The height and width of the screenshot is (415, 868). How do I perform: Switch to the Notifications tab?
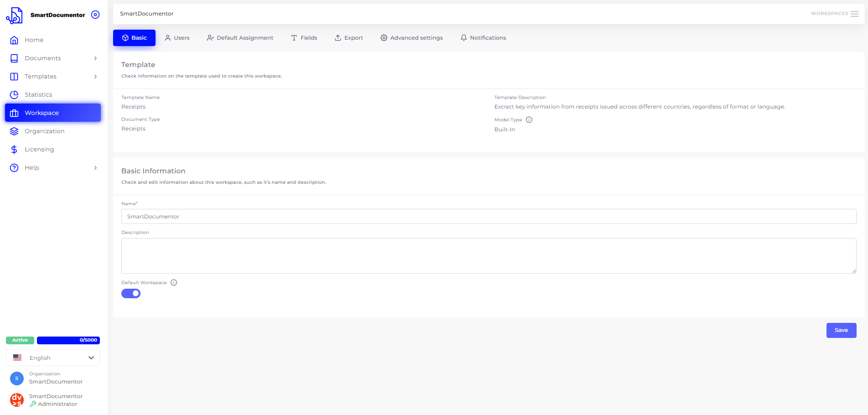pyautogui.click(x=483, y=38)
